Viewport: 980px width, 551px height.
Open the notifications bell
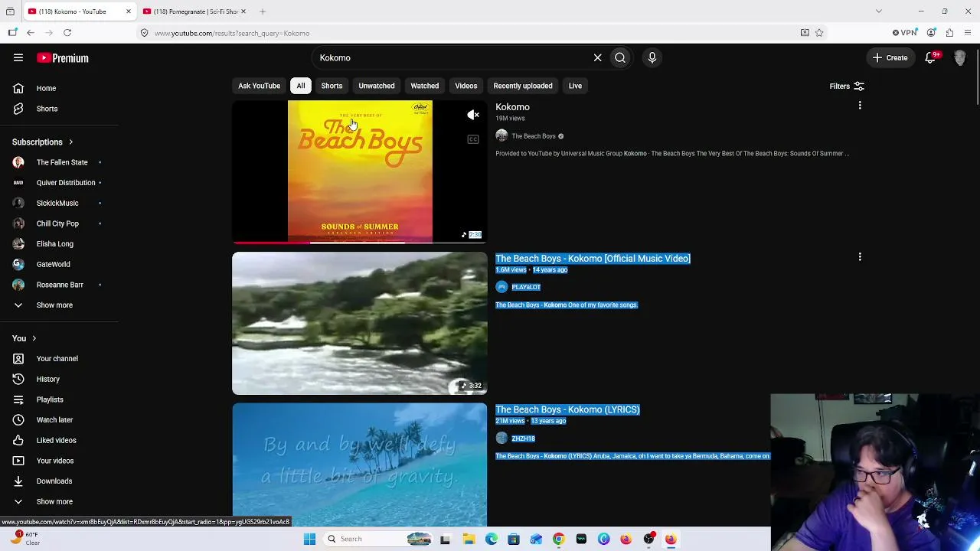coord(932,57)
